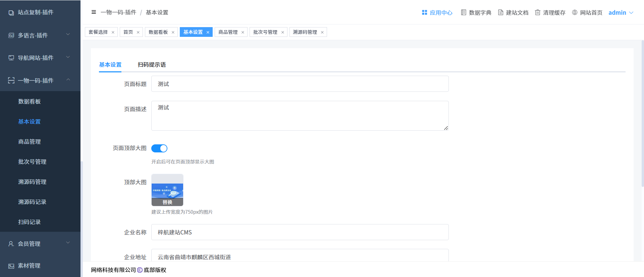Click the 页面标题 input field
644x277 pixels.
coord(300,84)
